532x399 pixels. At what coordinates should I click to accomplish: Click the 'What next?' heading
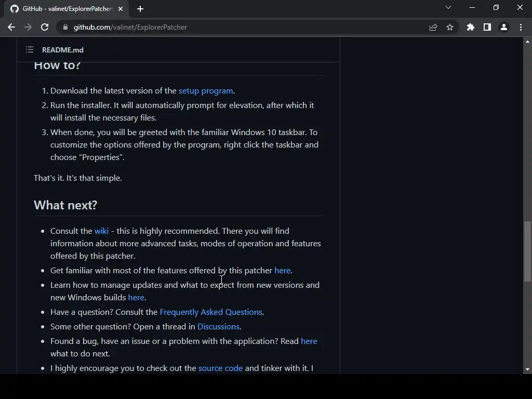tap(65, 205)
